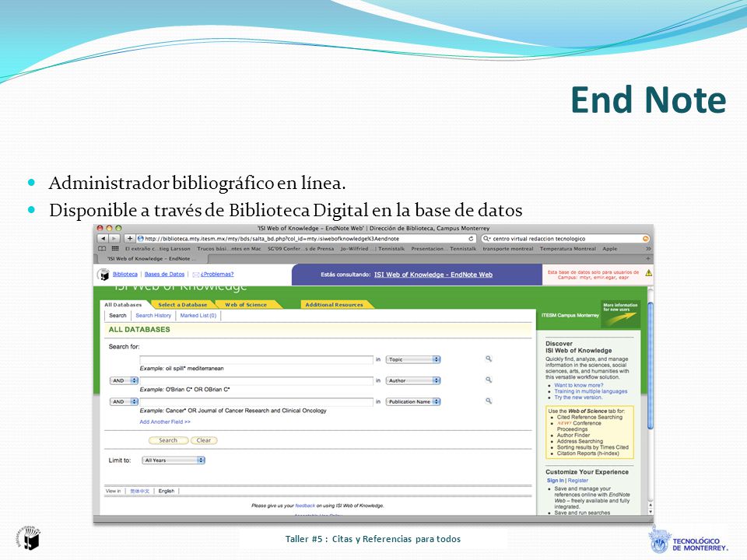Click the browser search field text

[538, 239]
